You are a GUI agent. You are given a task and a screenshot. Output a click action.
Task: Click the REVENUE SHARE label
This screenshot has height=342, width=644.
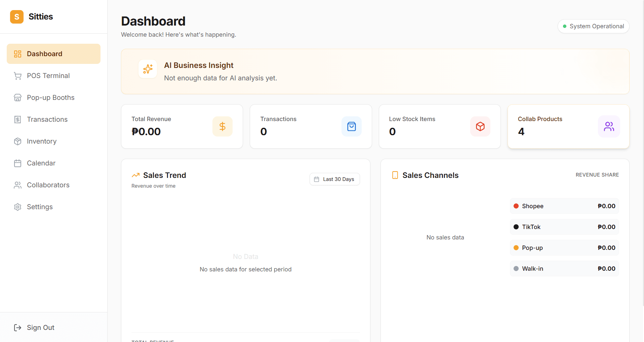coord(597,175)
